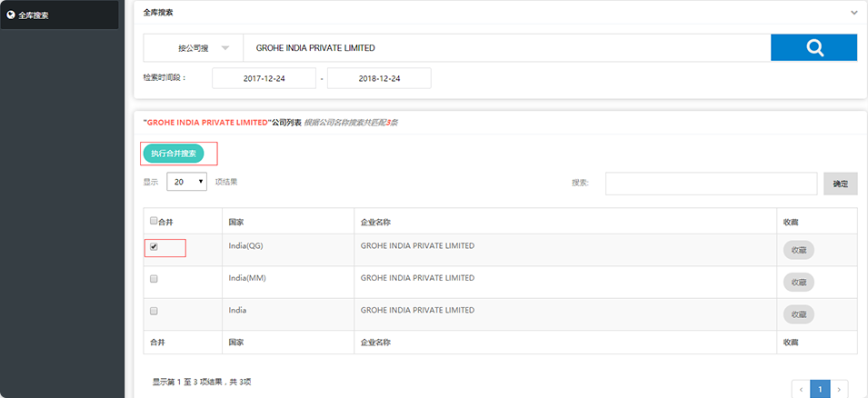Click the 搜索 filter text box
Image resolution: width=868 pixels, height=398 pixels.
(x=712, y=184)
